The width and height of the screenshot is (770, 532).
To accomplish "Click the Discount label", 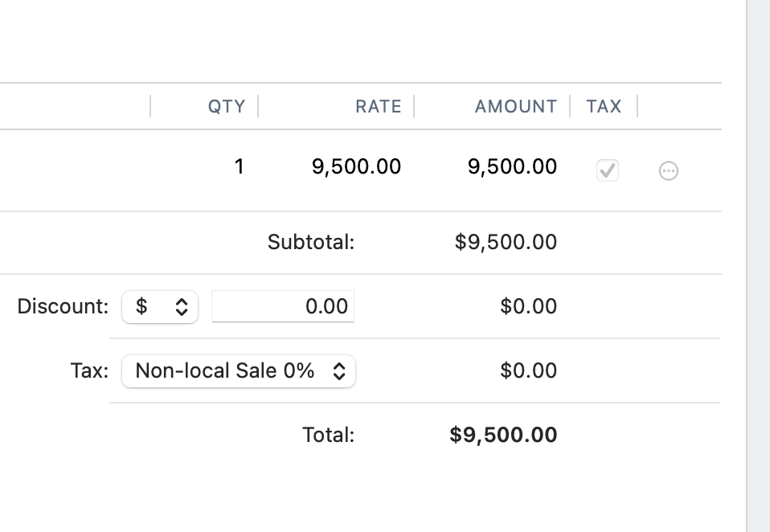I will (x=62, y=306).
